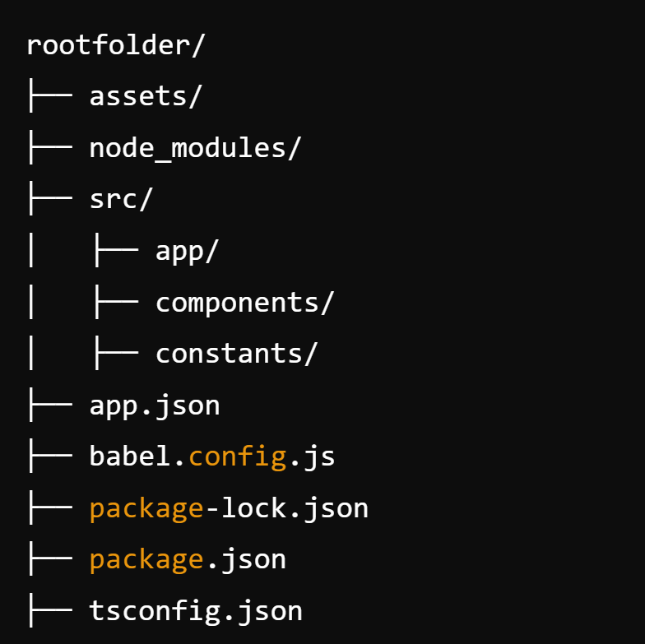
Task: Click the branch connector before assets/
Action: (x=49, y=96)
